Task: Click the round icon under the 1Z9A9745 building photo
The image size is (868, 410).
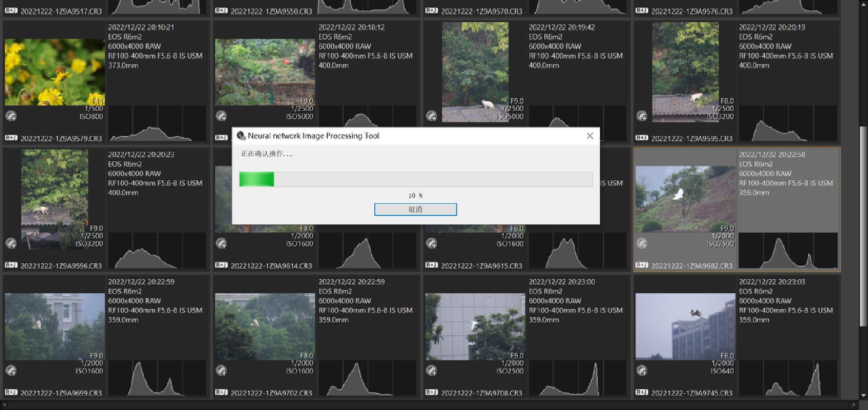Action: click(642, 371)
